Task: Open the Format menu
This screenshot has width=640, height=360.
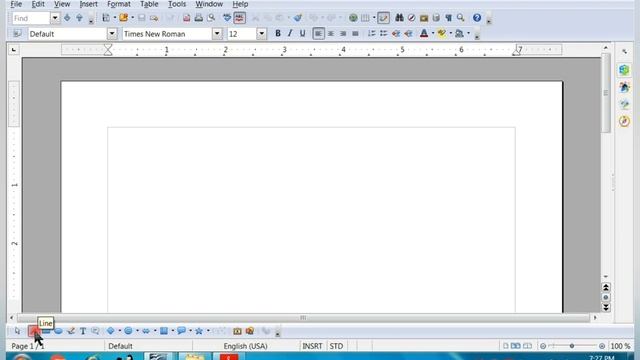Action: click(x=119, y=4)
